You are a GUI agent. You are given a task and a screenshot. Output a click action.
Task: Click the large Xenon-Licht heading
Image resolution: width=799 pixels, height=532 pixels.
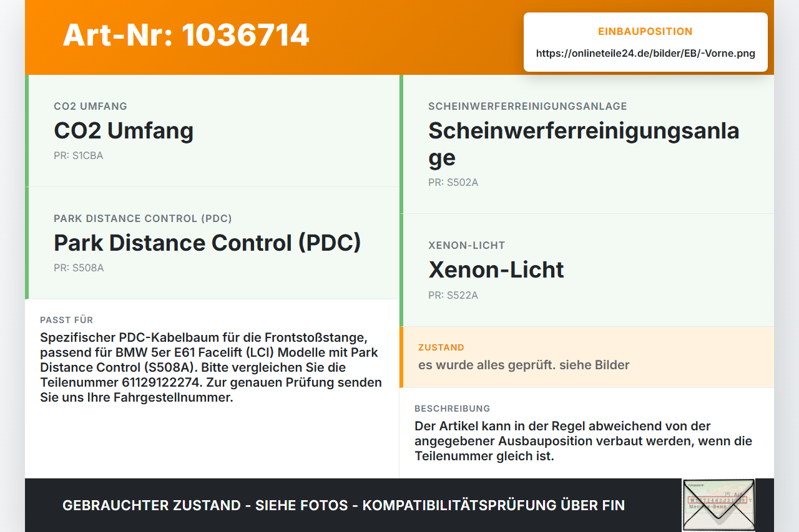point(496,270)
